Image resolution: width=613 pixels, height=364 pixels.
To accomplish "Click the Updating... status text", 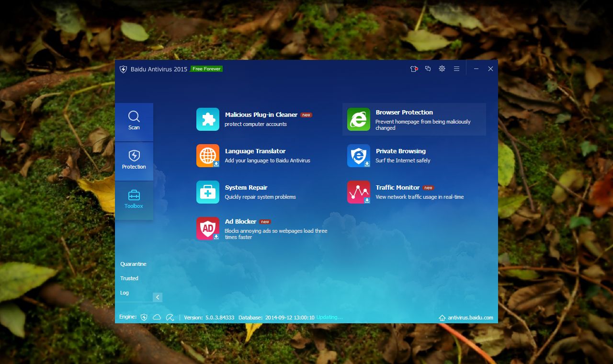I will point(329,317).
